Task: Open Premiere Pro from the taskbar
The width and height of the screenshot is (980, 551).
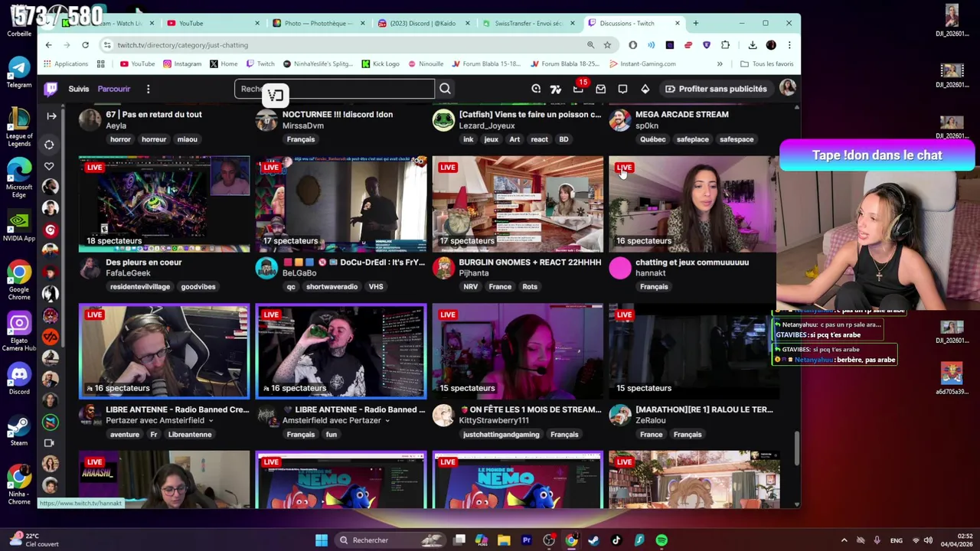Action: tap(526, 540)
